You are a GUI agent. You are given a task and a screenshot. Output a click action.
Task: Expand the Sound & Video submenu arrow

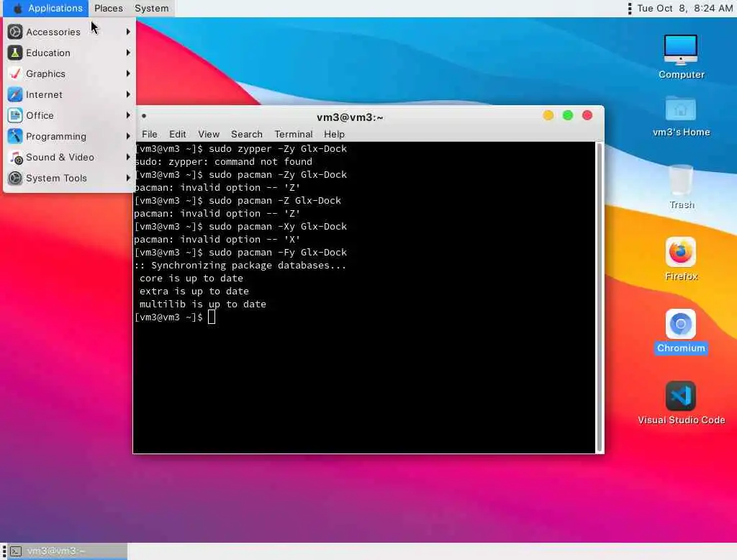(x=128, y=157)
